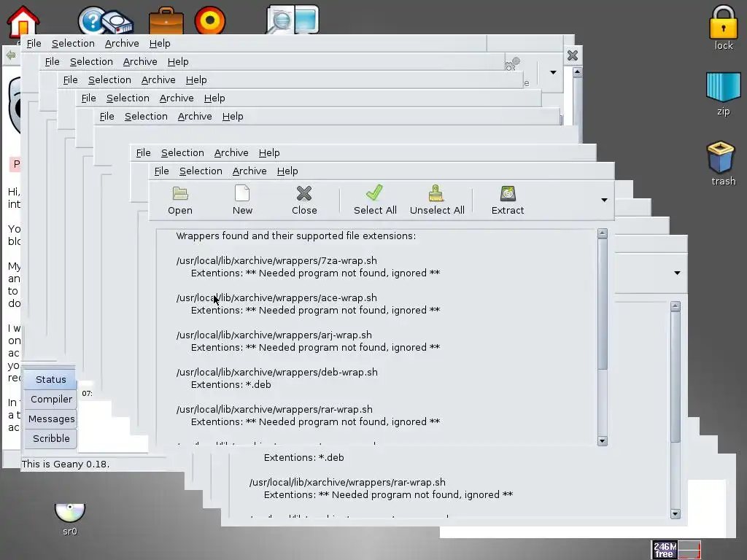Switch to Geany Status tab

coord(50,379)
